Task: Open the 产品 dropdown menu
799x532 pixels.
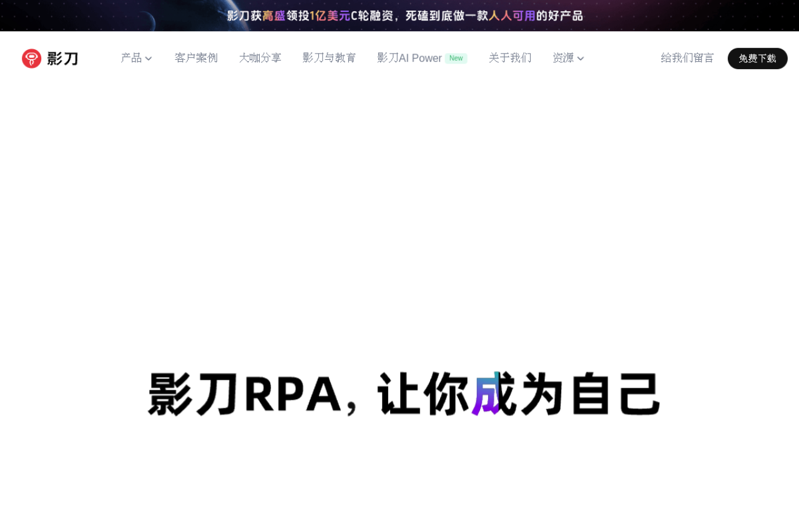Action: pos(136,58)
